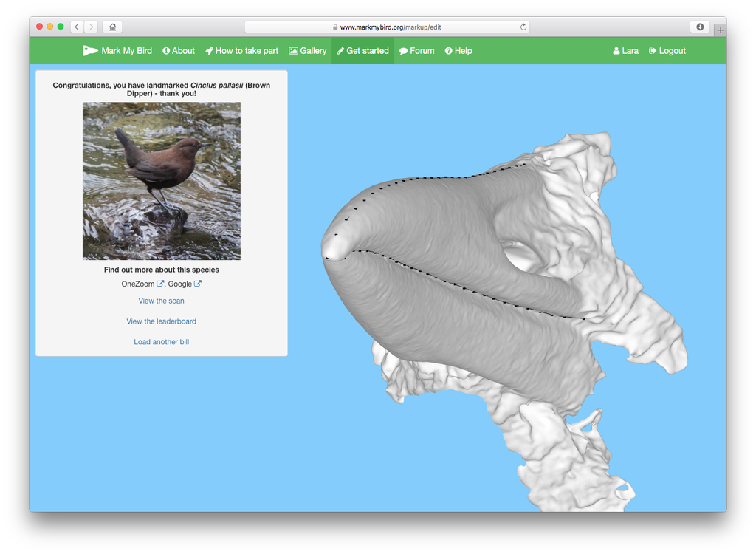Open a new tab with plus button
Screen dimensions: 756x554
[720, 30]
